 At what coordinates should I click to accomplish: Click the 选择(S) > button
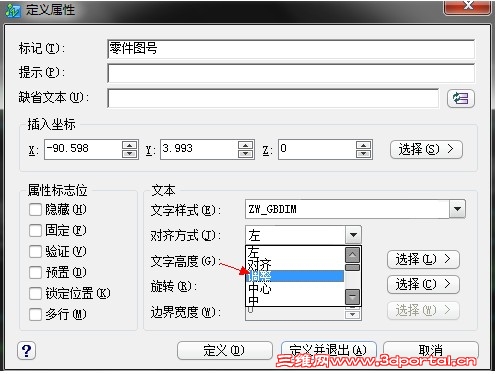click(426, 149)
